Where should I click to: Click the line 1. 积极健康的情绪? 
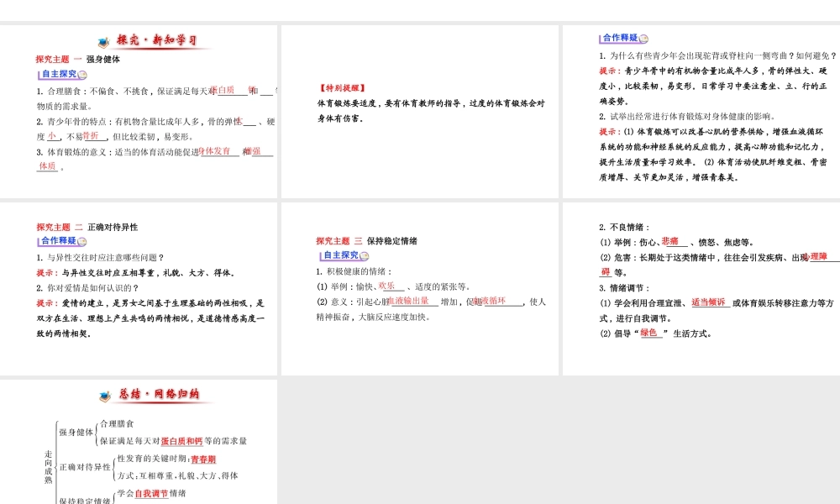click(x=354, y=271)
